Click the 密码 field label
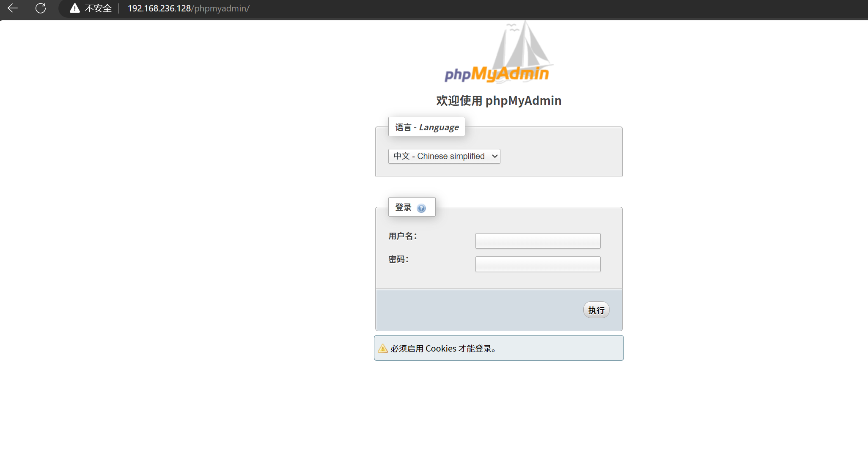 398,259
